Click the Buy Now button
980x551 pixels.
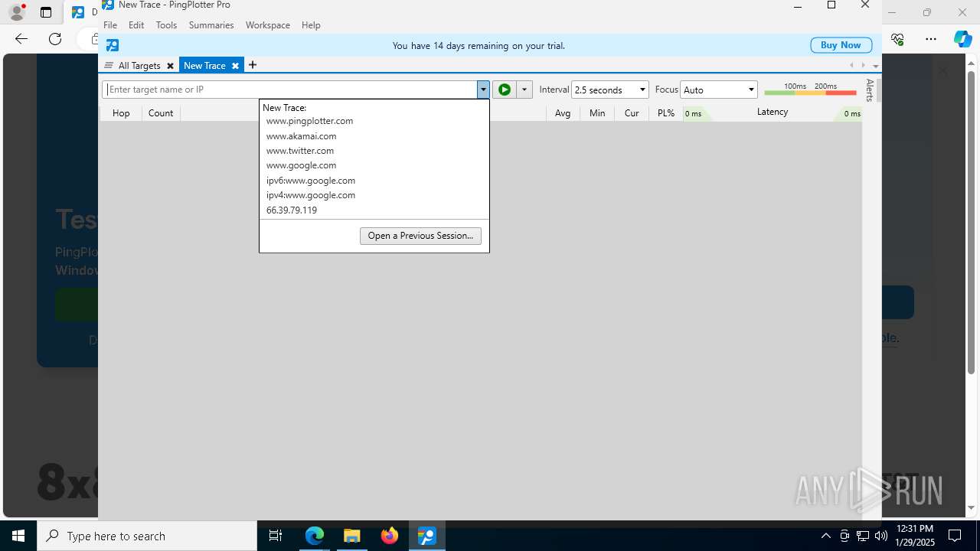click(x=841, y=45)
